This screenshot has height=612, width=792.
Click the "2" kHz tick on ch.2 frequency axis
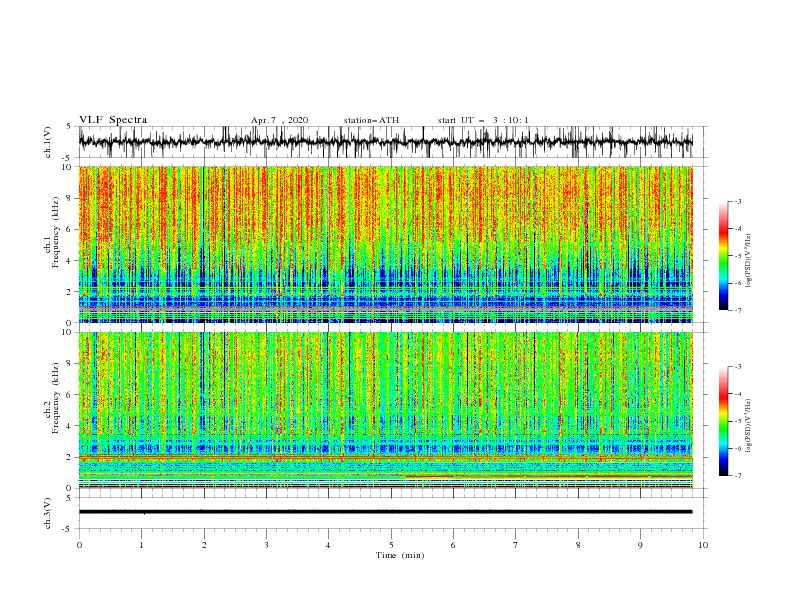(x=70, y=457)
